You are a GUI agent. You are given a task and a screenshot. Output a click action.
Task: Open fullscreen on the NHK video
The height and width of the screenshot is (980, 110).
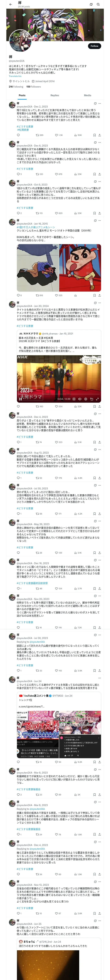coord(97,399)
